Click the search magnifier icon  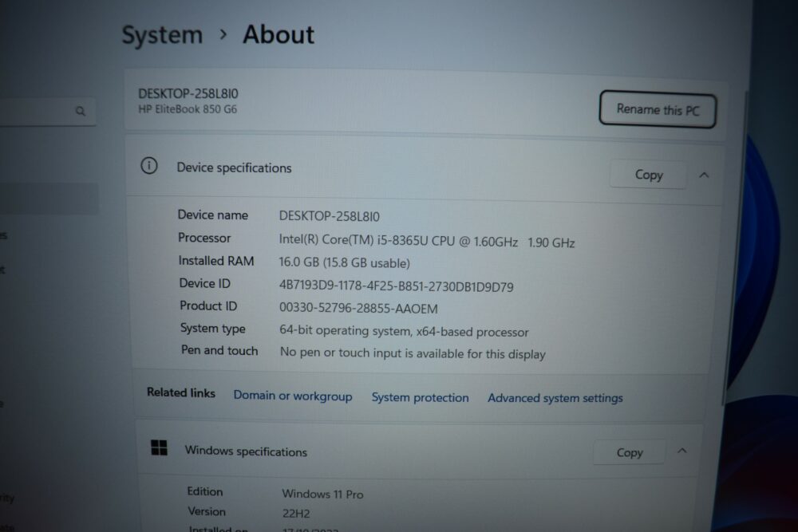coord(81,111)
